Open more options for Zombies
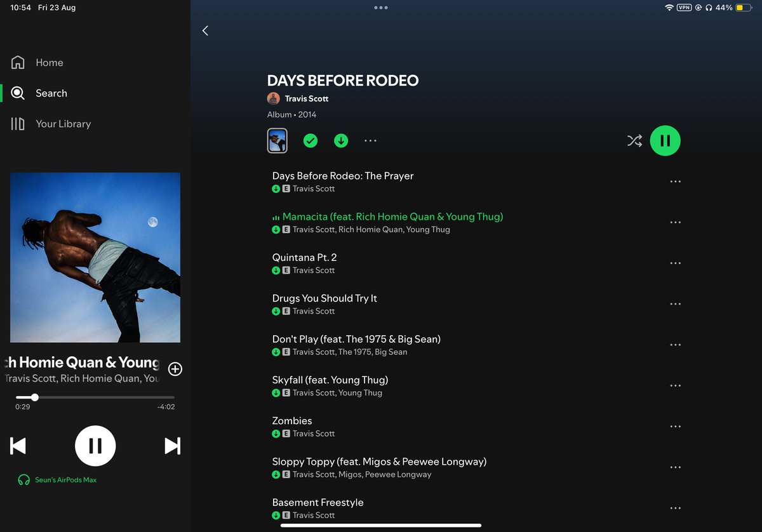Viewport: 762px width, 532px height. click(675, 427)
